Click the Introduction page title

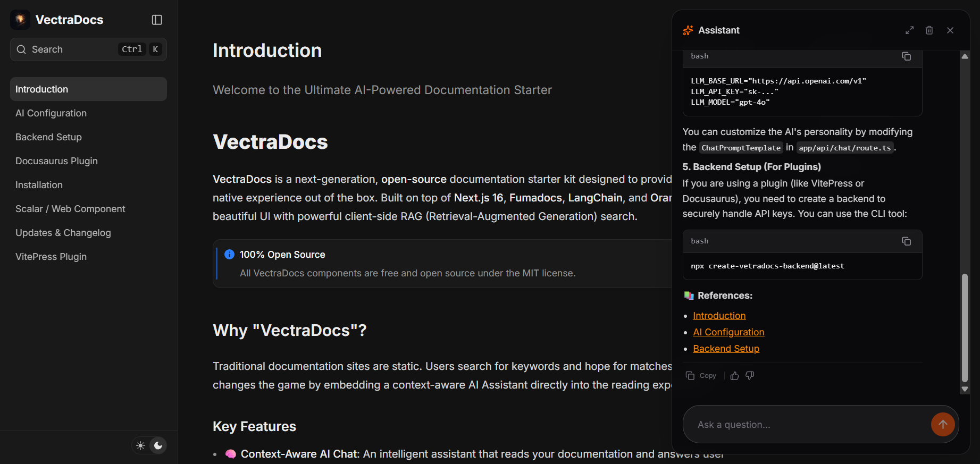[267, 50]
